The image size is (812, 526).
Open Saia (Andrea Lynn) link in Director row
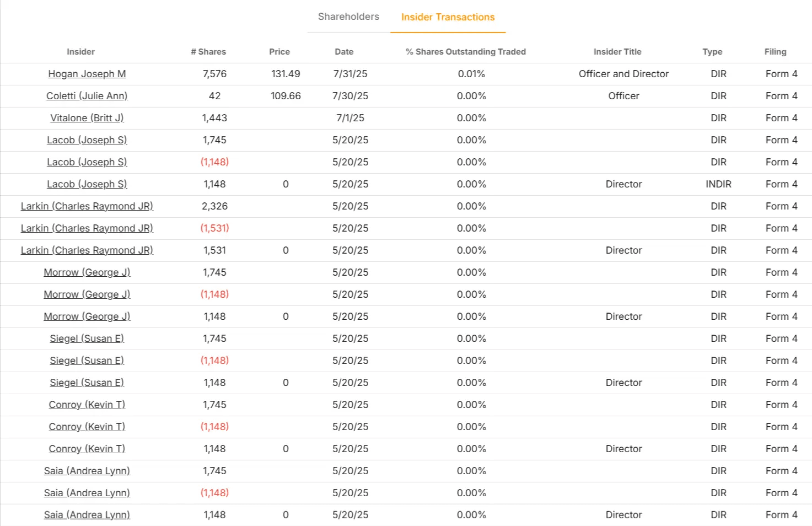coord(87,515)
